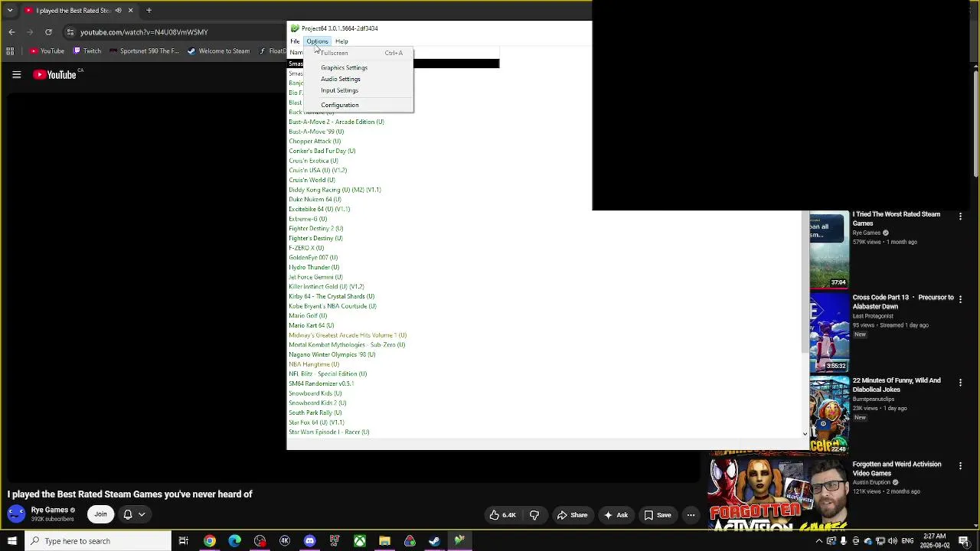
Task: Open Rye Games channel avatar
Action: 16,514
